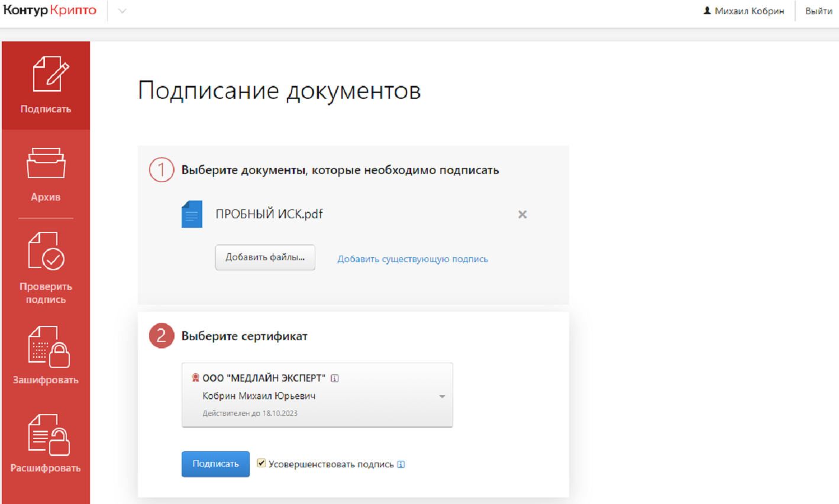Open the certificate selection dropdown arrow

click(442, 396)
